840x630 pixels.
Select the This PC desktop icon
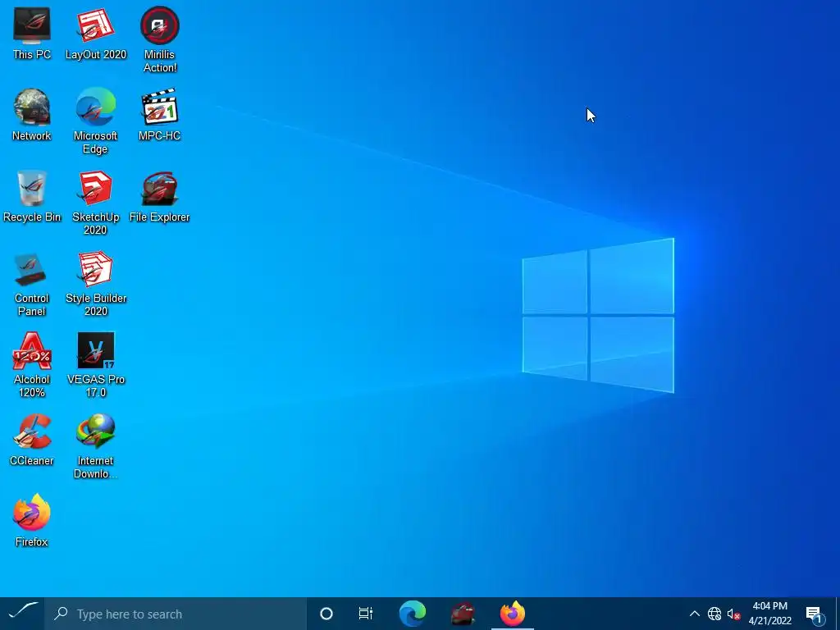pos(32,33)
